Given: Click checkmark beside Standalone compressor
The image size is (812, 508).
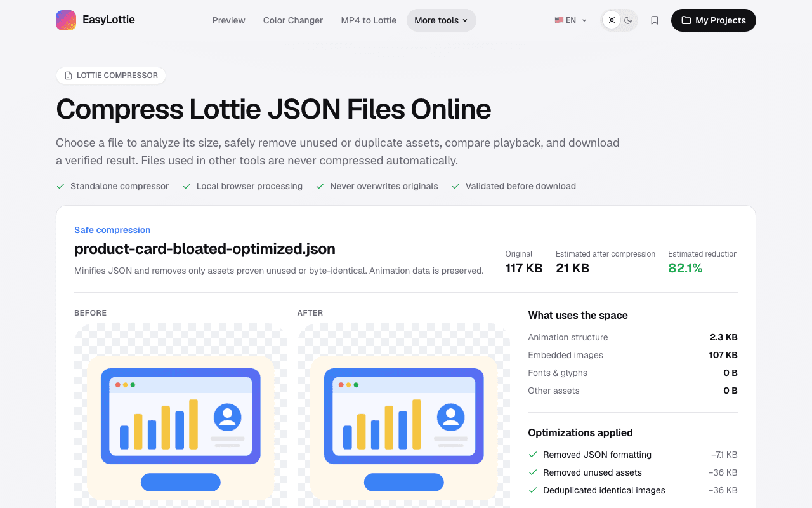Looking at the screenshot, I should pos(61,186).
